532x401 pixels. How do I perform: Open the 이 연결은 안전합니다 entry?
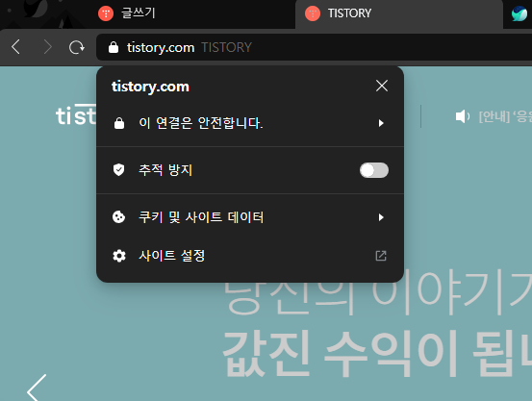pos(250,123)
